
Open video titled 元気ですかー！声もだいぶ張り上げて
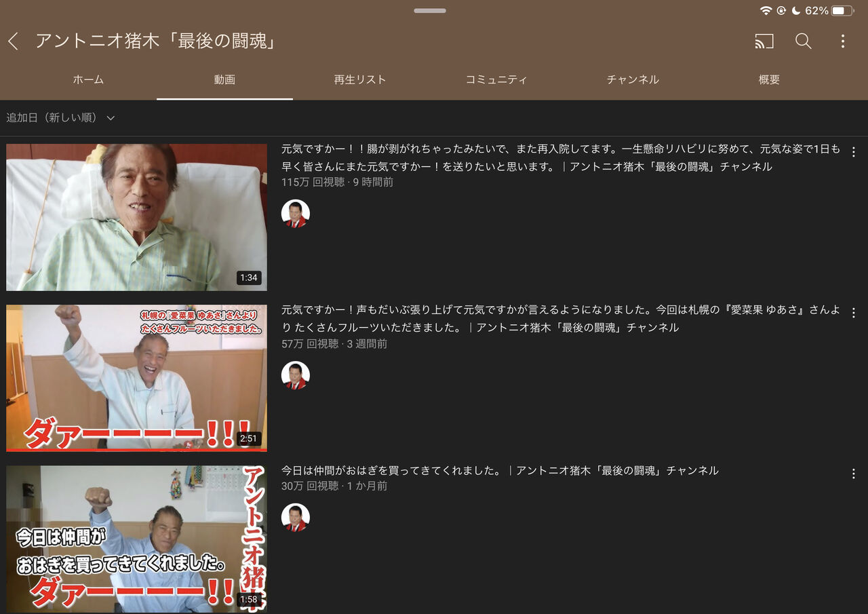coord(561,319)
